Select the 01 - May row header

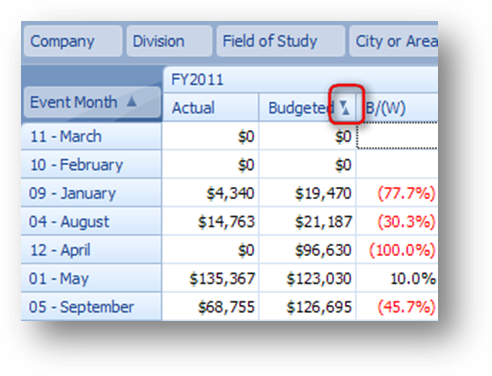(91, 278)
